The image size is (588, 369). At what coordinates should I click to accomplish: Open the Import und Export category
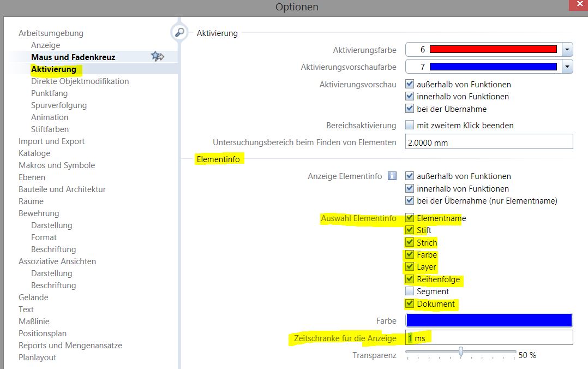tap(52, 141)
